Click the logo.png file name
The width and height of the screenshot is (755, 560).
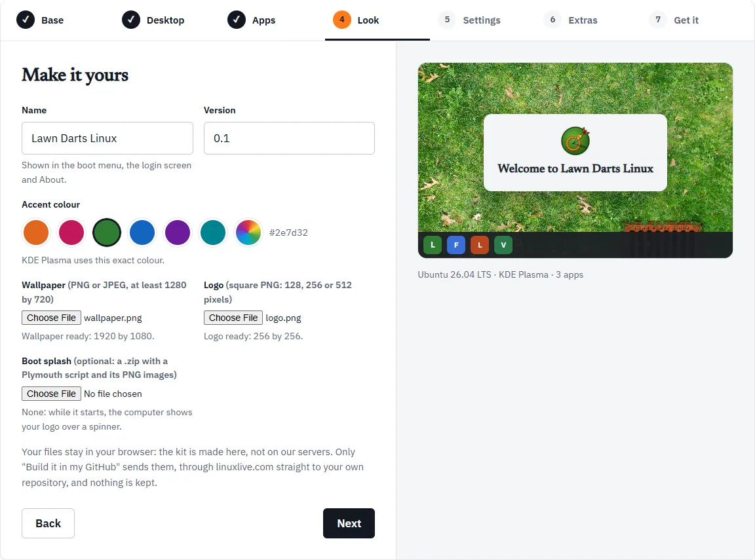pyautogui.click(x=284, y=318)
